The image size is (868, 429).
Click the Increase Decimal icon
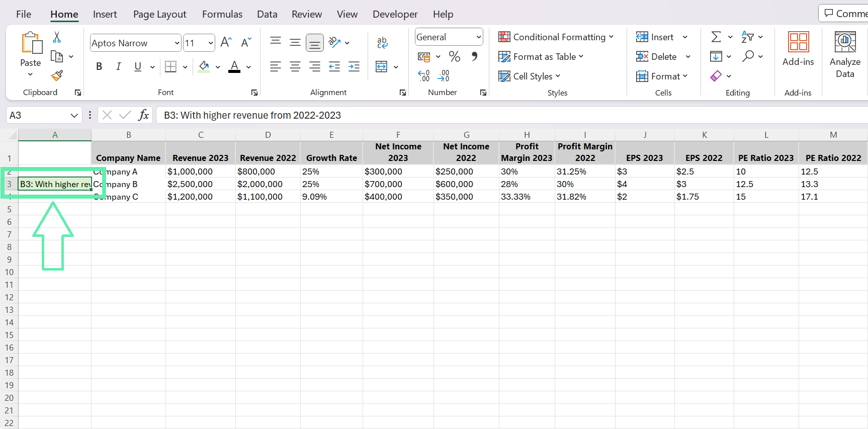[424, 76]
